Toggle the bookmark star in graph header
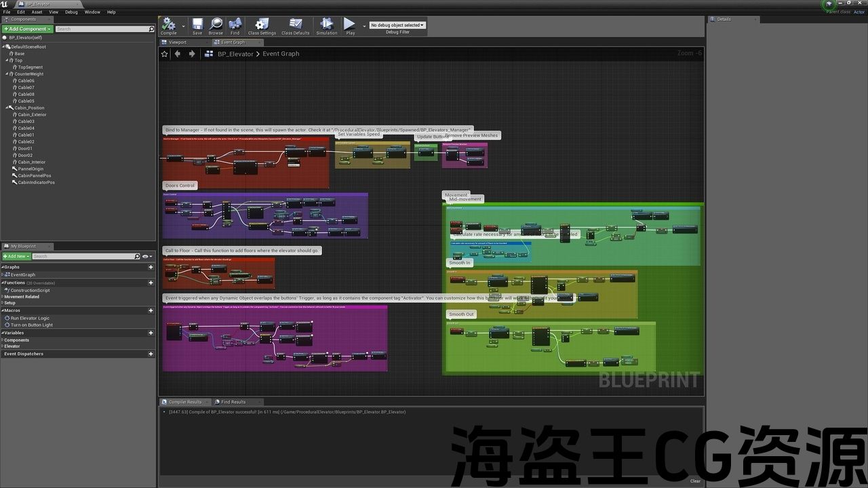The width and height of the screenshot is (868, 488). pyautogui.click(x=164, y=54)
